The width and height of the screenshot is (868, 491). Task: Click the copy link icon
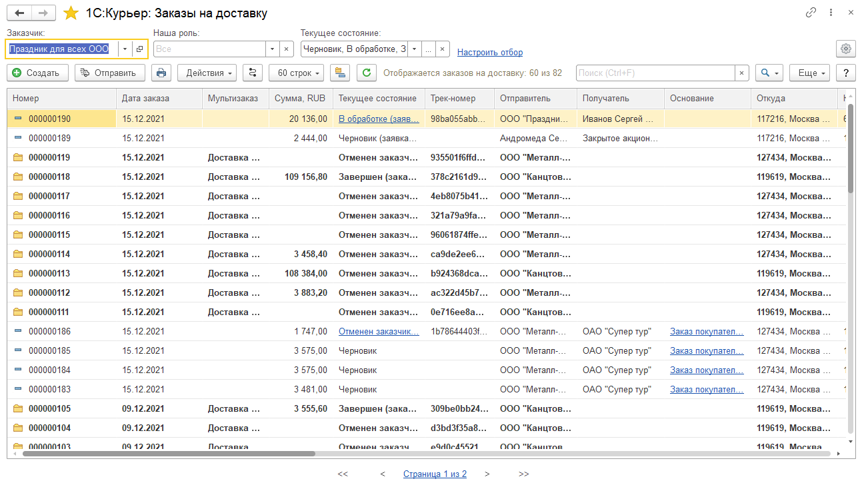click(x=811, y=13)
